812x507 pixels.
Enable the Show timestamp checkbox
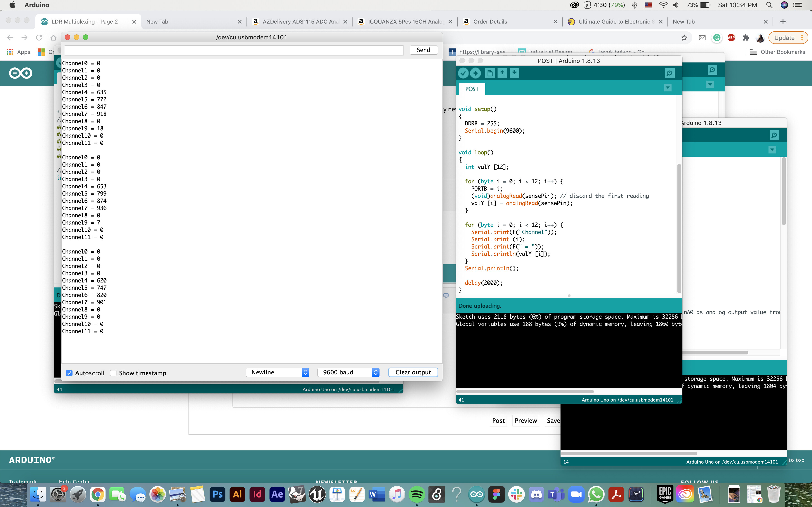114,373
